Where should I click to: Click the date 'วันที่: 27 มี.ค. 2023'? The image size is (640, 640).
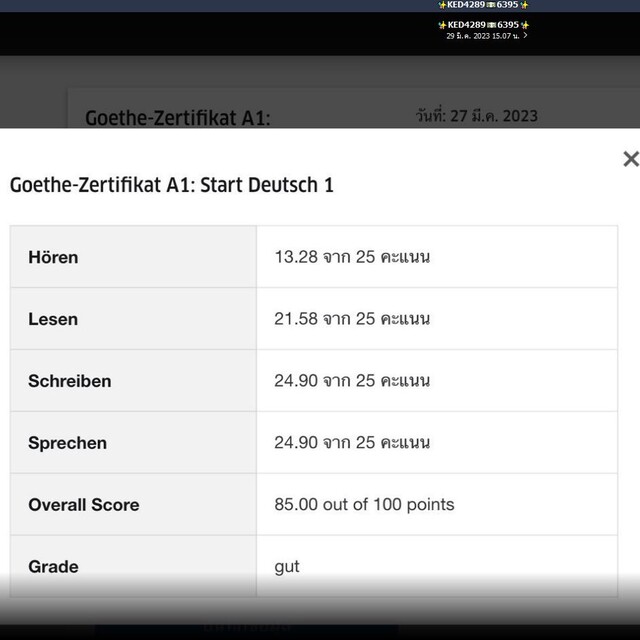coord(476,116)
